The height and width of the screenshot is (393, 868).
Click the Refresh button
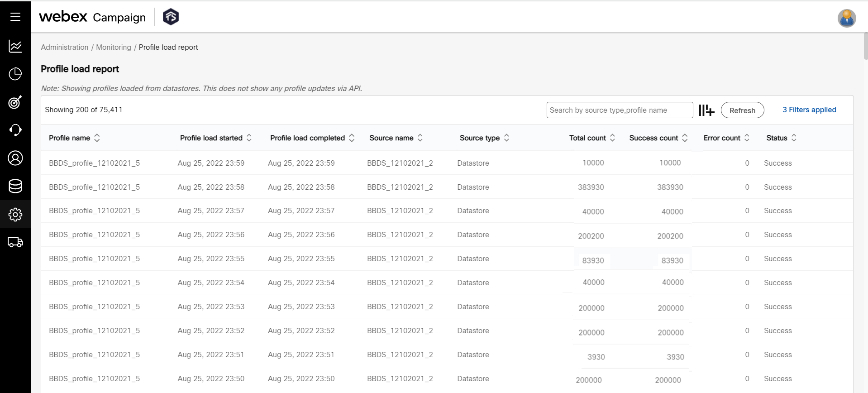tap(742, 110)
